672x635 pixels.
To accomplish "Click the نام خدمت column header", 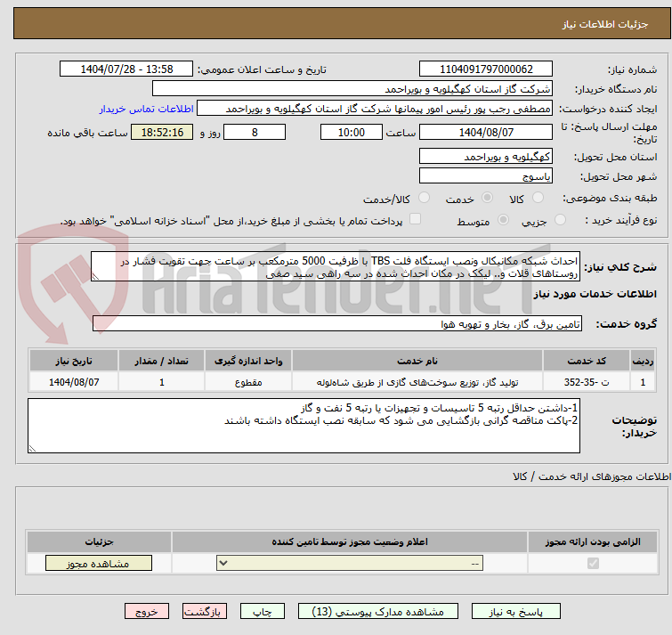I will click(x=417, y=361).
